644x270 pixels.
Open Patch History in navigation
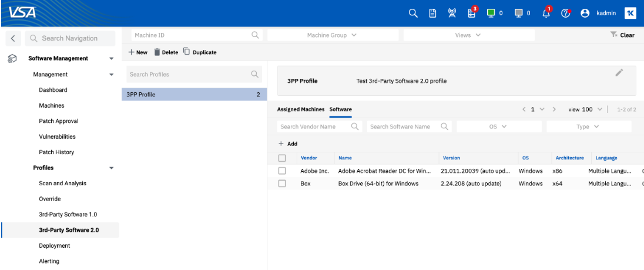[56, 152]
